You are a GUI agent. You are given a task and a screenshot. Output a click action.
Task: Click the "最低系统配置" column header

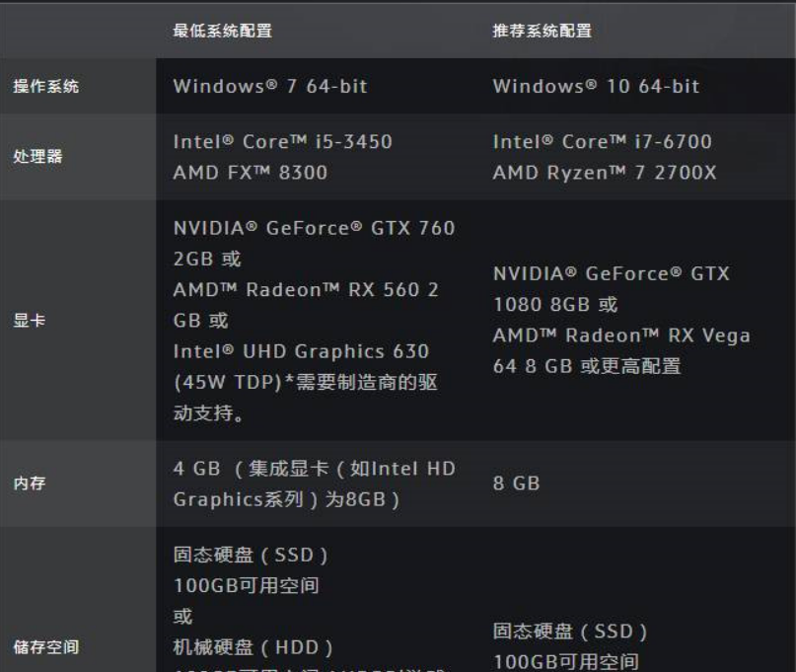pyautogui.click(x=222, y=31)
